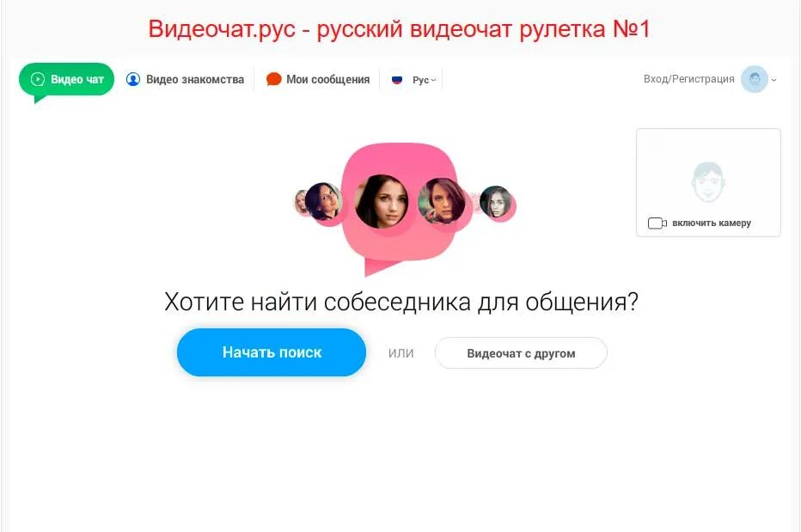Open the Вход/Регистрация link

pos(688,79)
